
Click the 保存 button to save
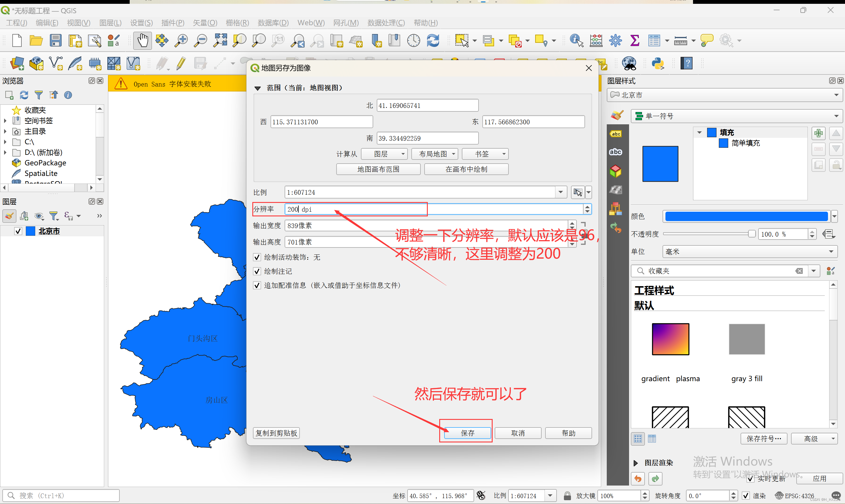pos(467,432)
